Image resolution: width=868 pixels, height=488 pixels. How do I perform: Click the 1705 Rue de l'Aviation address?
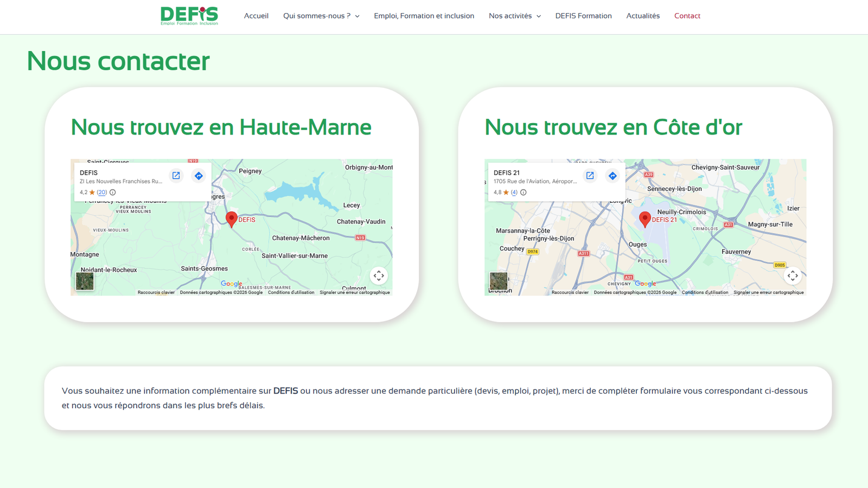tap(535, 182)
